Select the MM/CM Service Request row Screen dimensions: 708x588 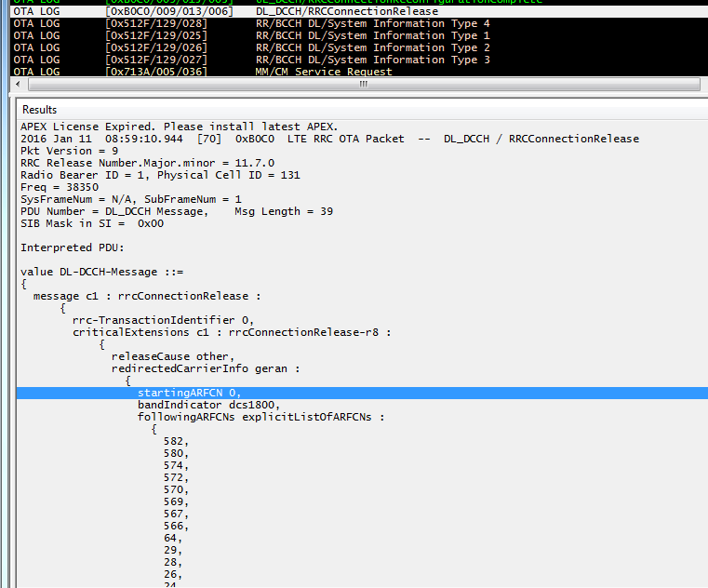coord(359,72)
